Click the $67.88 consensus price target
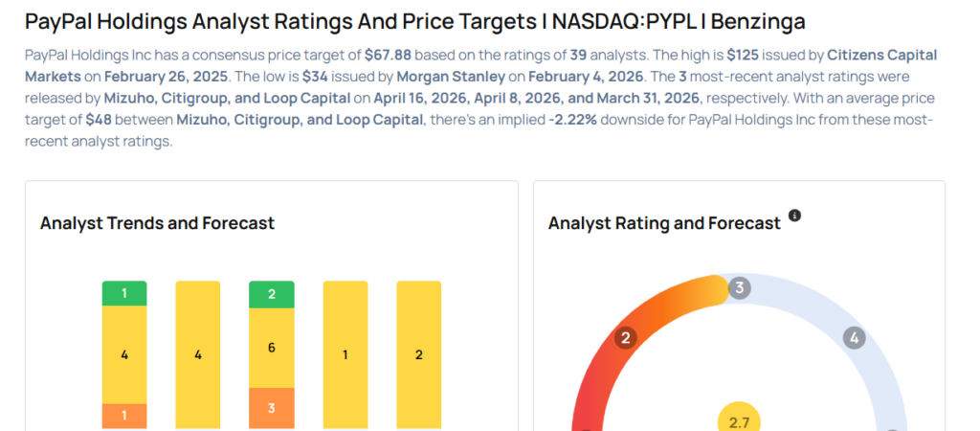This screenshot has height=431, width=980. [388, 56]
